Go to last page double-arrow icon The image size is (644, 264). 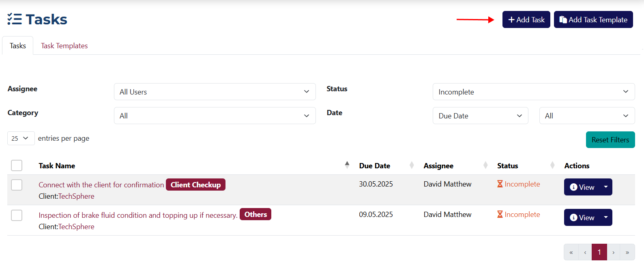tap(627, 252)
